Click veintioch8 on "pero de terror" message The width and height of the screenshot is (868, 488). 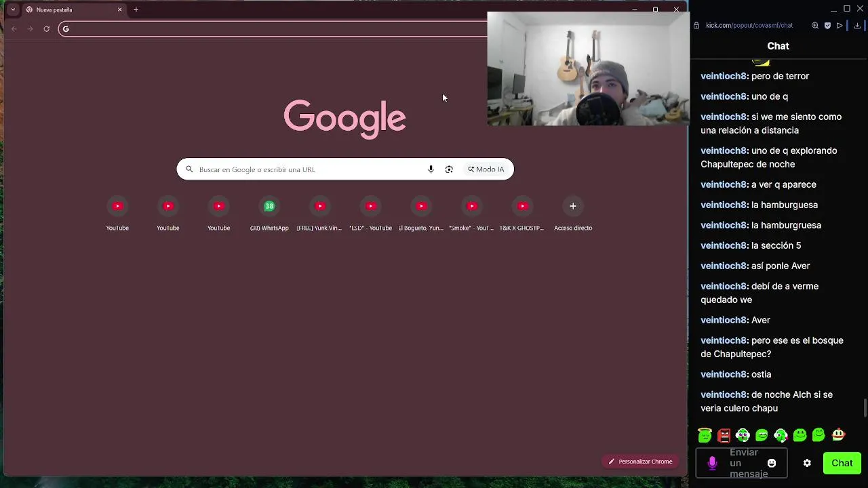point(724,76)
